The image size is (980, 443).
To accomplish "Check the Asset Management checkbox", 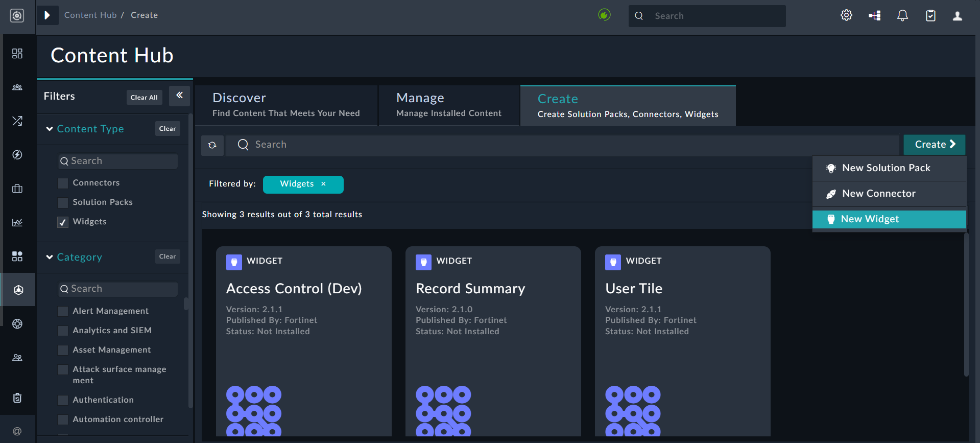I will (63, 351).
